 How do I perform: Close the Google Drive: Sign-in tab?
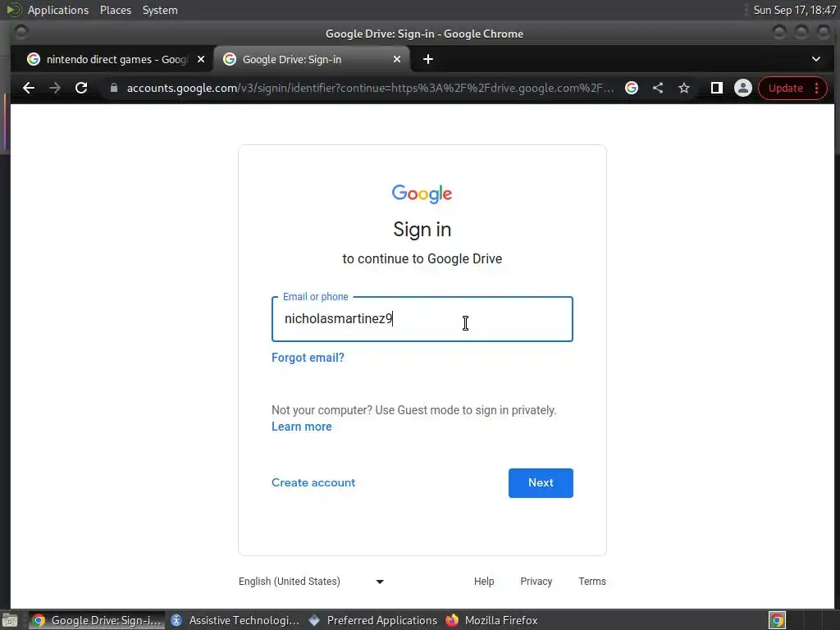click(x=397, y=59)
